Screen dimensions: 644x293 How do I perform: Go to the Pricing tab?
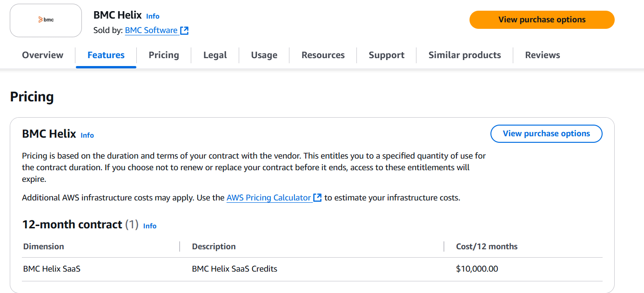tap(164, 55)
